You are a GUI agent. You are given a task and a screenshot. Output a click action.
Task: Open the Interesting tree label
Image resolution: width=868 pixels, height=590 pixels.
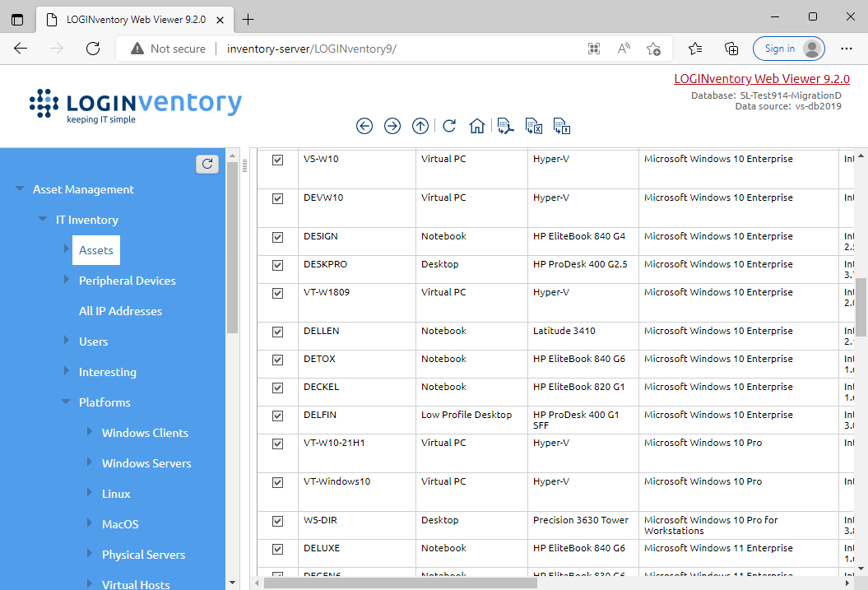point(108,372)
